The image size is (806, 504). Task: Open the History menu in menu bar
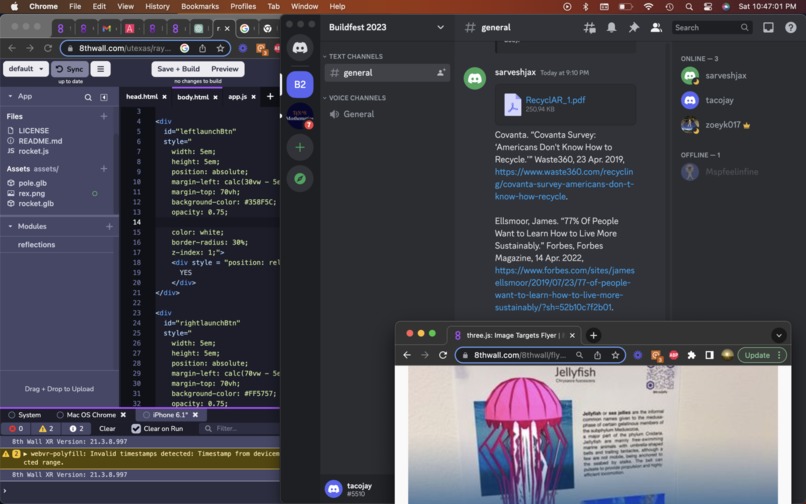pyautogui.click(x=157, y=7)
